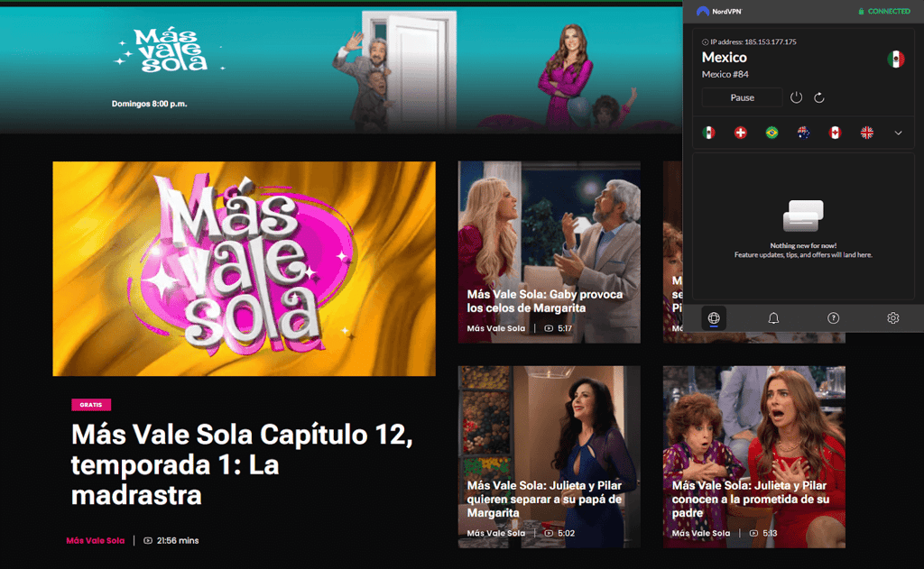Open Gaby provoca los celos video
The image size is (924, 569).
(x=550, y=252)
